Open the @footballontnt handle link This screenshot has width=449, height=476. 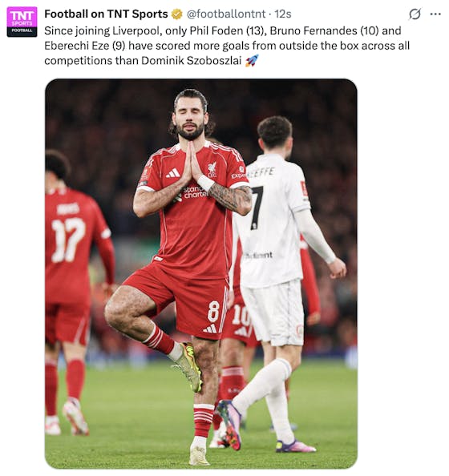(224, 14)
